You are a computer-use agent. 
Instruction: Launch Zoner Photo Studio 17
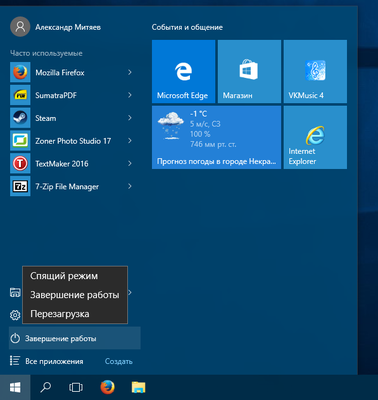point(71,141)
